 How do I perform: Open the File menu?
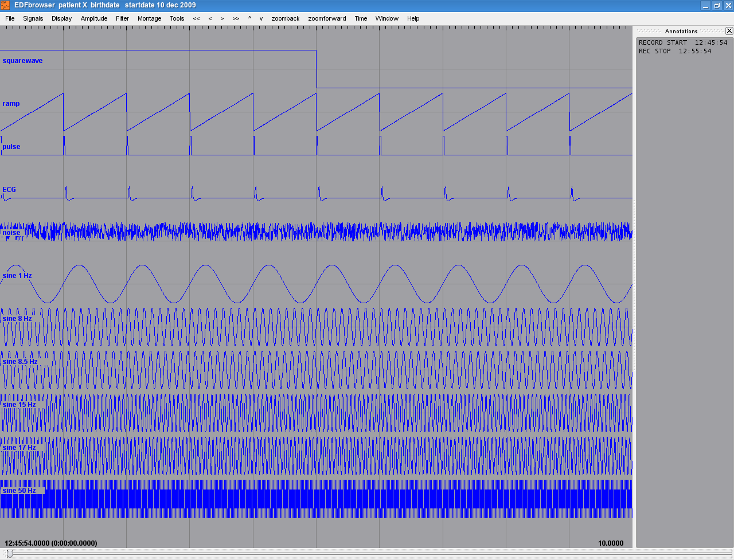coord(10,18)
